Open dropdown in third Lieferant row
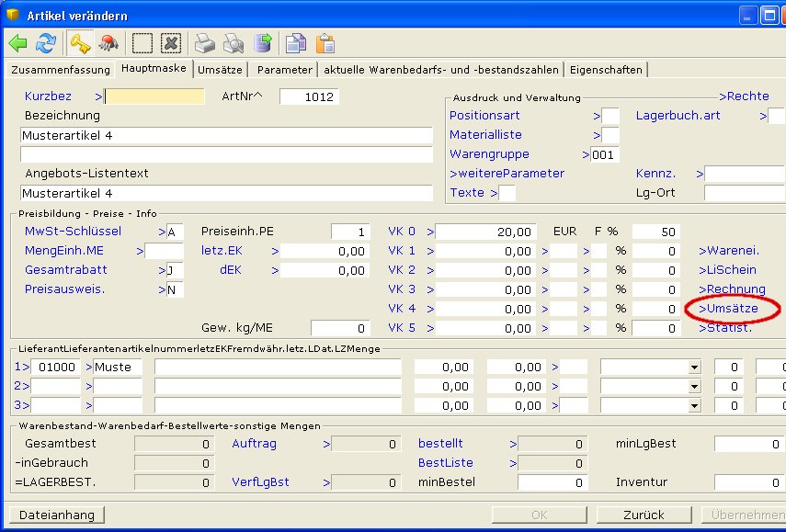 pos(693,405)
